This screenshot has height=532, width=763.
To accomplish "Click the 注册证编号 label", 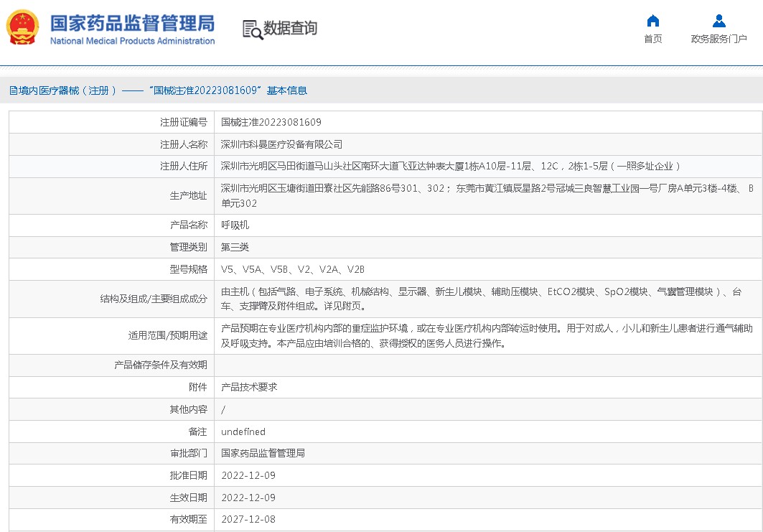I will pos(184,122).
